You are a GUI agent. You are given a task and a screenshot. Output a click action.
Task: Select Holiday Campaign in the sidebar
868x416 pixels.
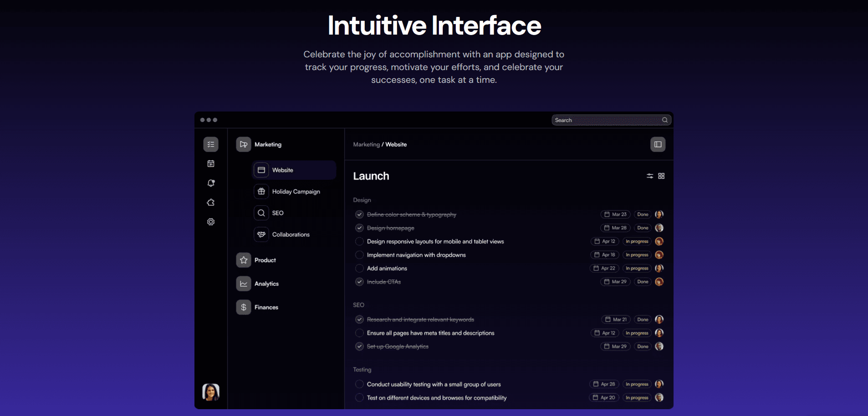[296, 192]
